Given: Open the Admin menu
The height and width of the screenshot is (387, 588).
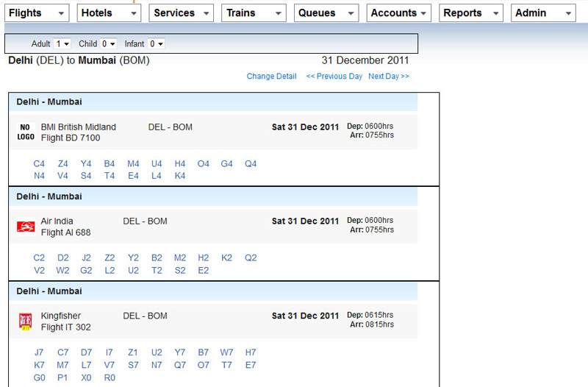Looking at the screenshot, I should point(543,13).
